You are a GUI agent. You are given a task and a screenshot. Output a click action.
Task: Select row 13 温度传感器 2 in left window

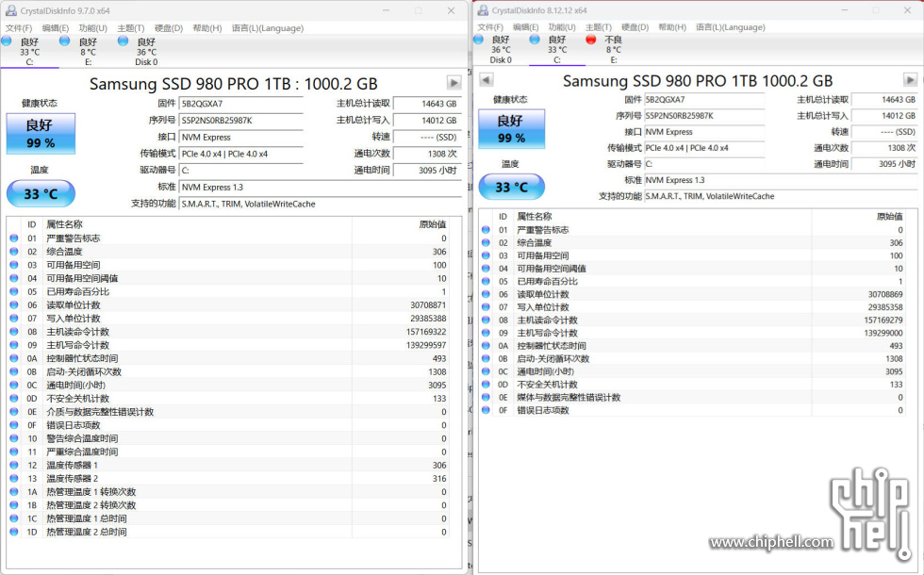(228, 479)
